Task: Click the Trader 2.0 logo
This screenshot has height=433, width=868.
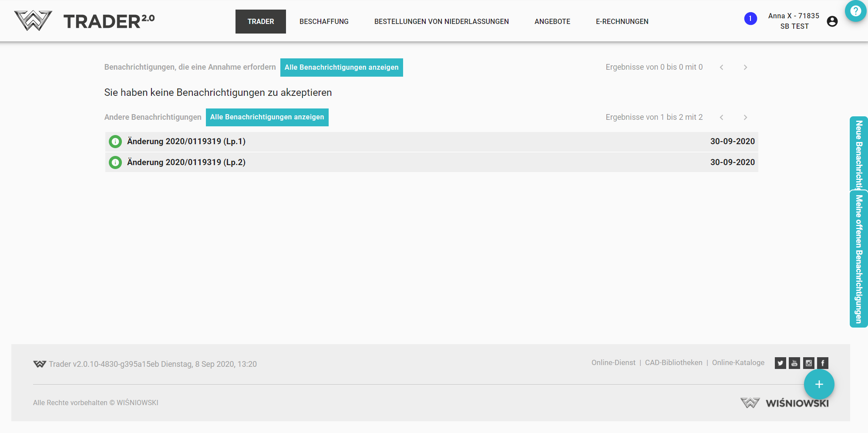Action: click(85, 21)
